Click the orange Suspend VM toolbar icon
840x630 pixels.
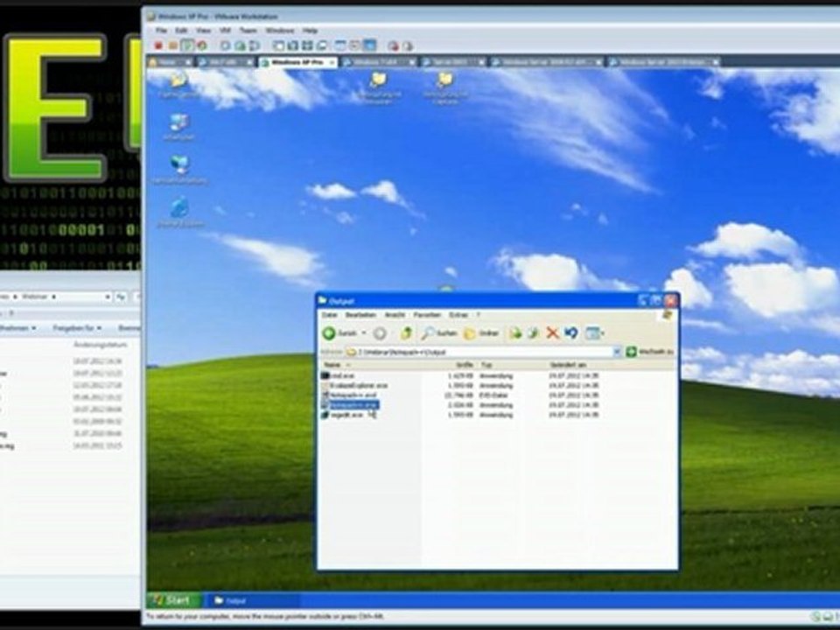(173, 46)
